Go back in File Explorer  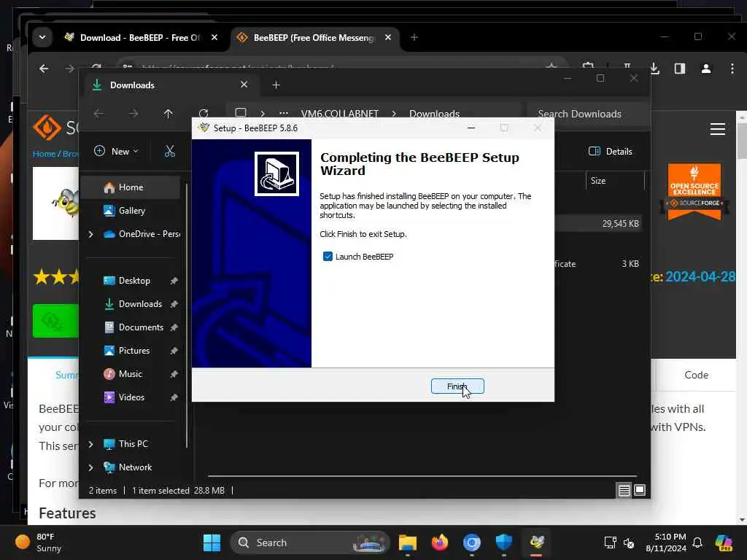click(x=98, y=114)
